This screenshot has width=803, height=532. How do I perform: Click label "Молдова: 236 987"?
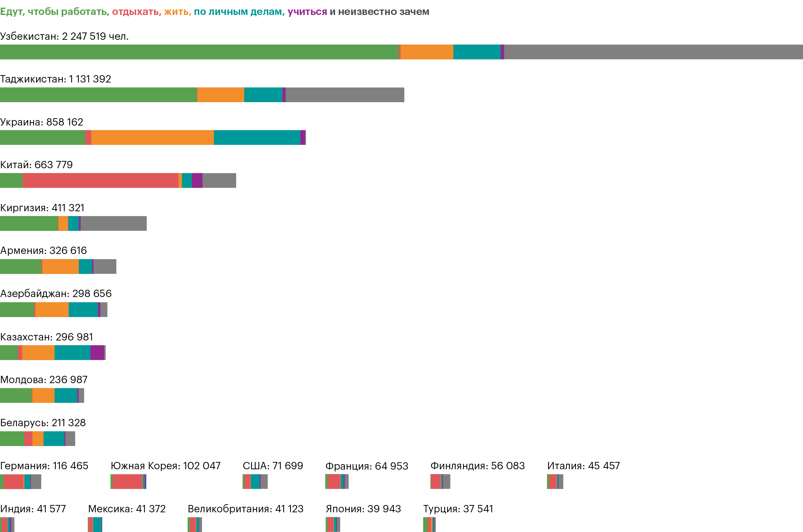point(44,379)
